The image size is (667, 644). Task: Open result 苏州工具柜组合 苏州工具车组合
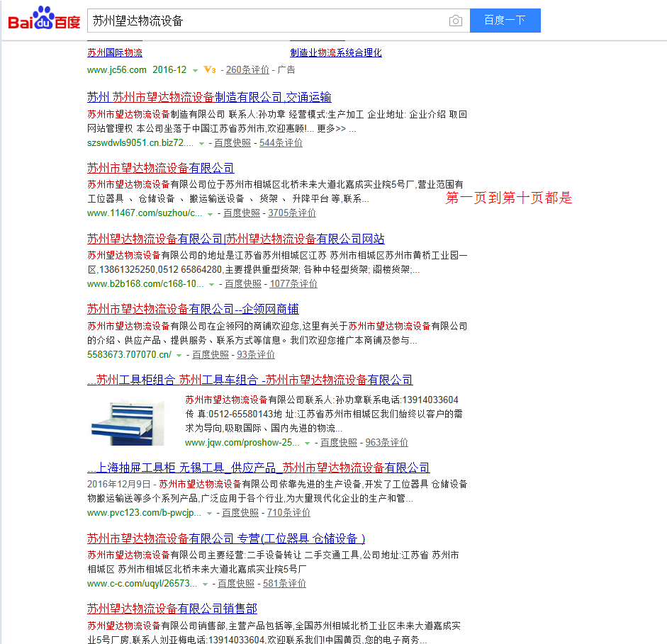(x=250, y=380)
